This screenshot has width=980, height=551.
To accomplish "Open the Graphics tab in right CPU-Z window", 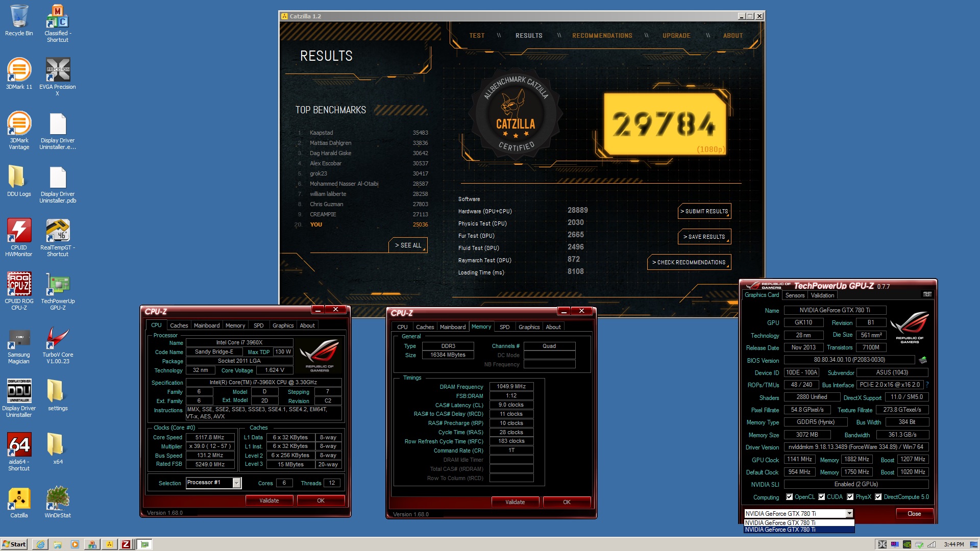I will 529,327.
